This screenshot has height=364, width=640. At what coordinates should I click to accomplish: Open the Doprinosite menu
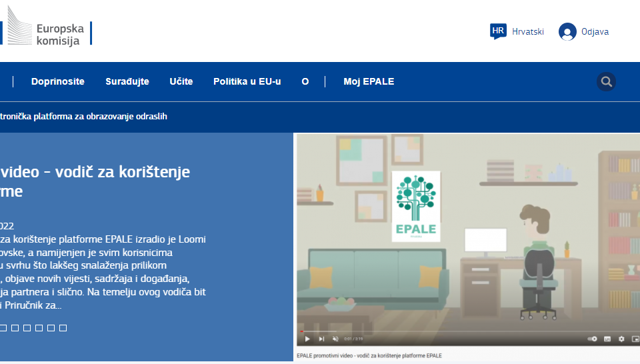pos(58,81)
